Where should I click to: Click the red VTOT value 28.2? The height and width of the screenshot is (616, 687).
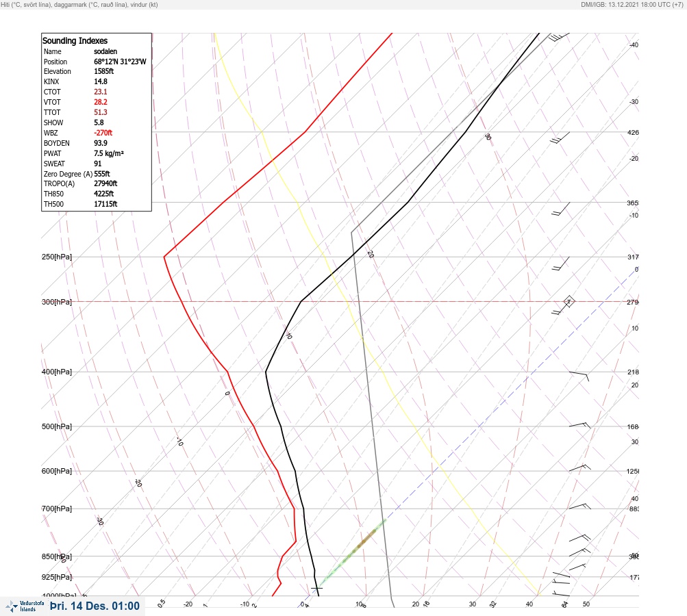[x=101, y=102]
